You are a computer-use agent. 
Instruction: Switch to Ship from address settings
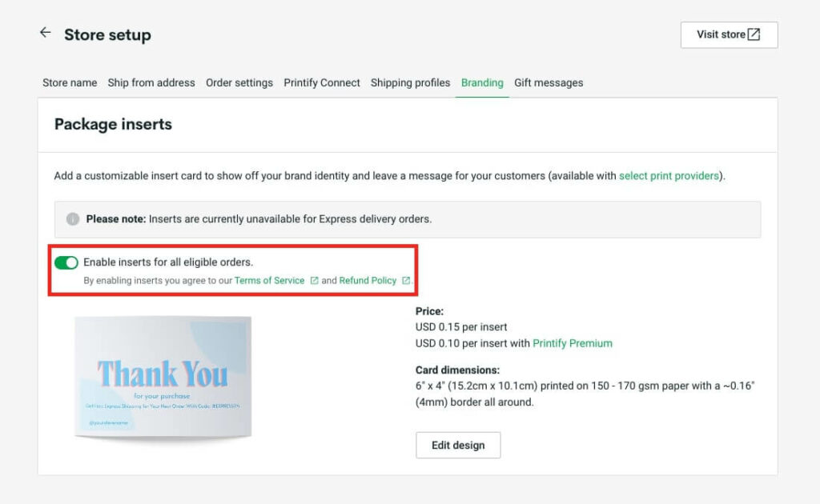151,82
